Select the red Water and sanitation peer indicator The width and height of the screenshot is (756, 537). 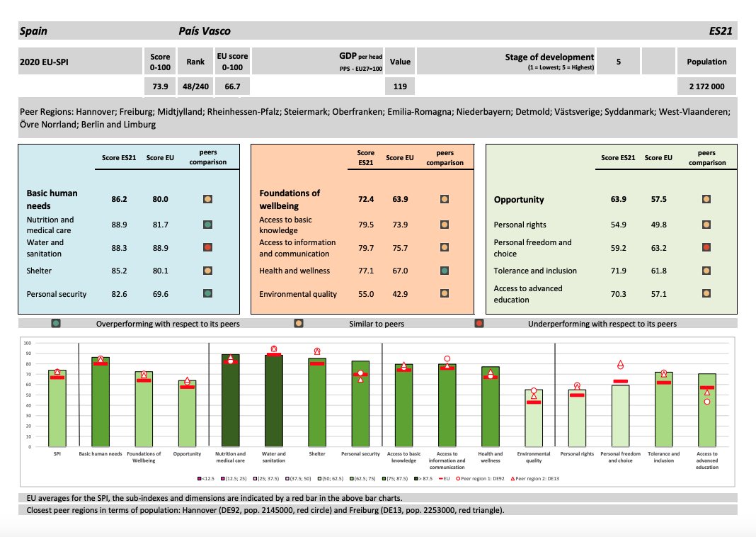pyautogui.click(x=208, y=247)
